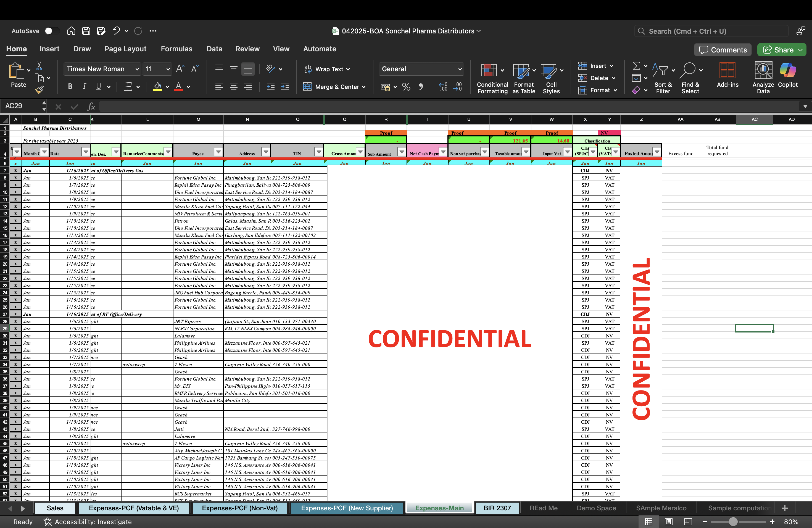Click the Paste clipboard icon

pos(16,72)
